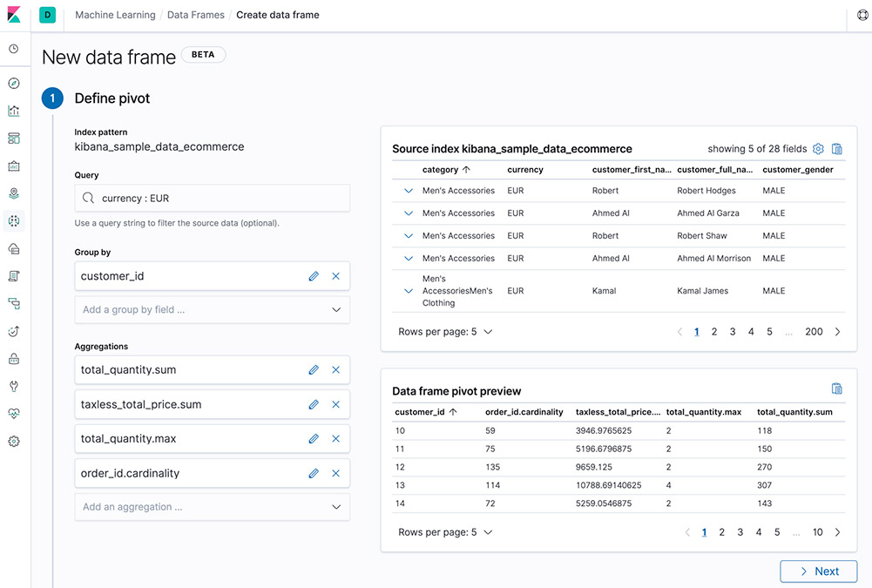Go to page 4 of pivot preview
Image resolution: width=872 pixels, height=588 pixels.
759,532
